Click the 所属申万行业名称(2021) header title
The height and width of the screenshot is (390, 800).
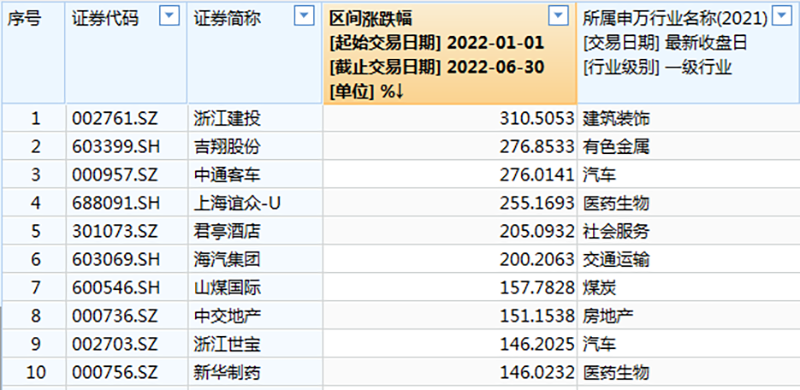click(676, 19)
